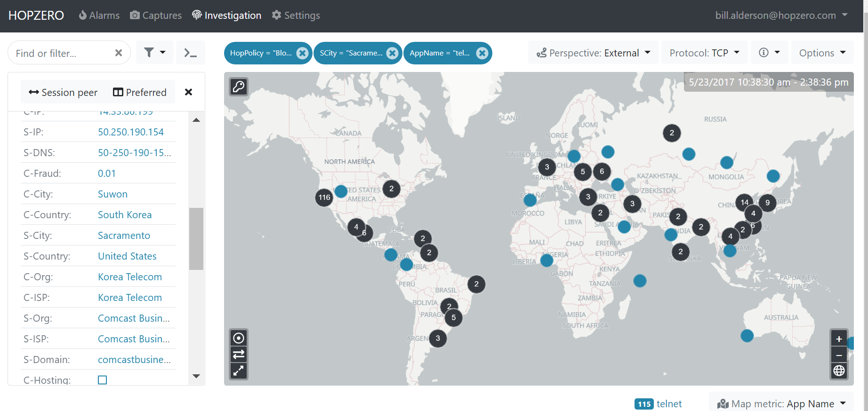Click the map recenter target icon
The width and height of the screenshot is (868, 411).
(x=239, y=338)
